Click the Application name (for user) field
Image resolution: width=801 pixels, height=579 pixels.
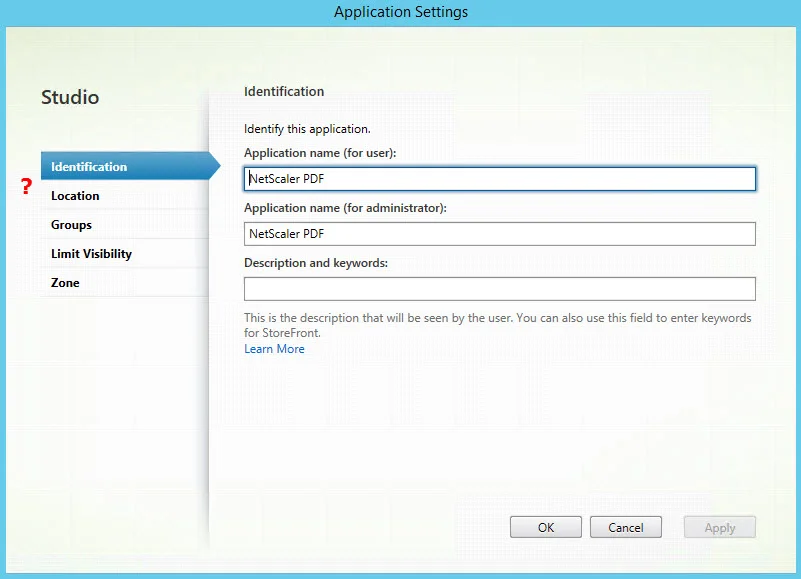point(500,179)
